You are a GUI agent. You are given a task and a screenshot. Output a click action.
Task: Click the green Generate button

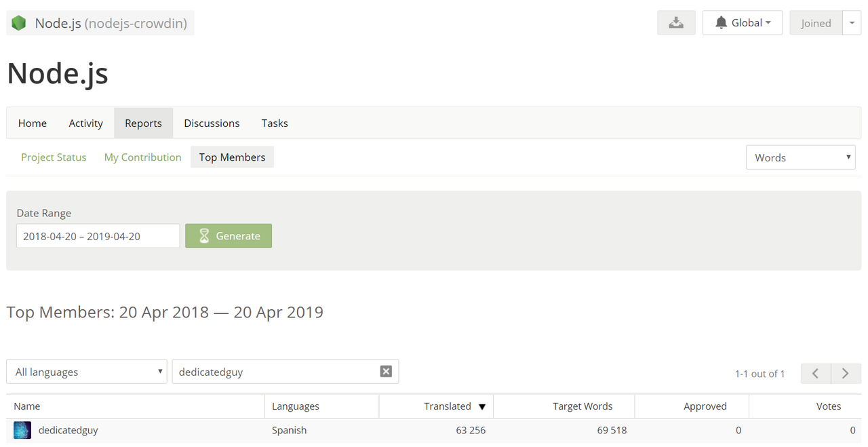pos(229,236)
